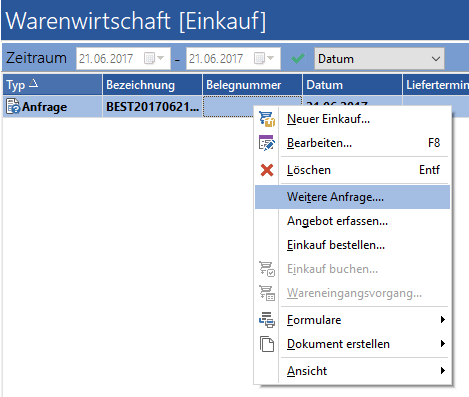Expand the Ansicht submenu arrow
Screen dimensions: 469x397
[x=443, y=371]
